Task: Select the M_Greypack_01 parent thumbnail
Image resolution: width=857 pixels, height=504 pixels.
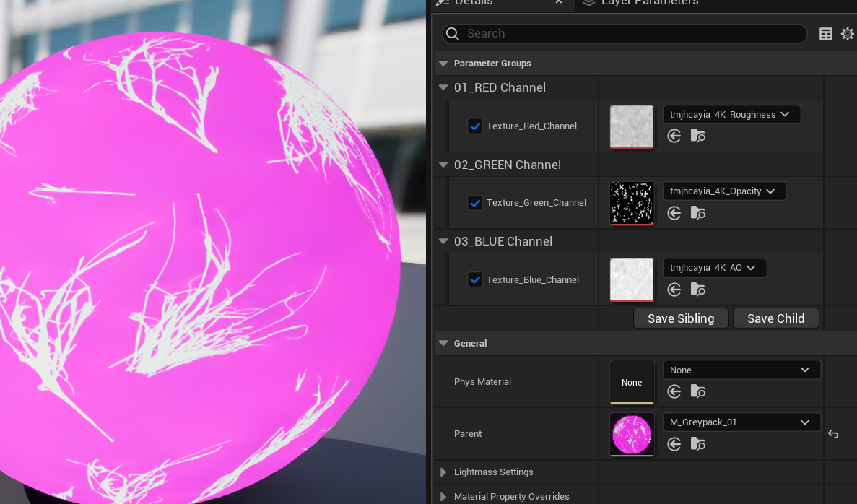Action: 632,435
